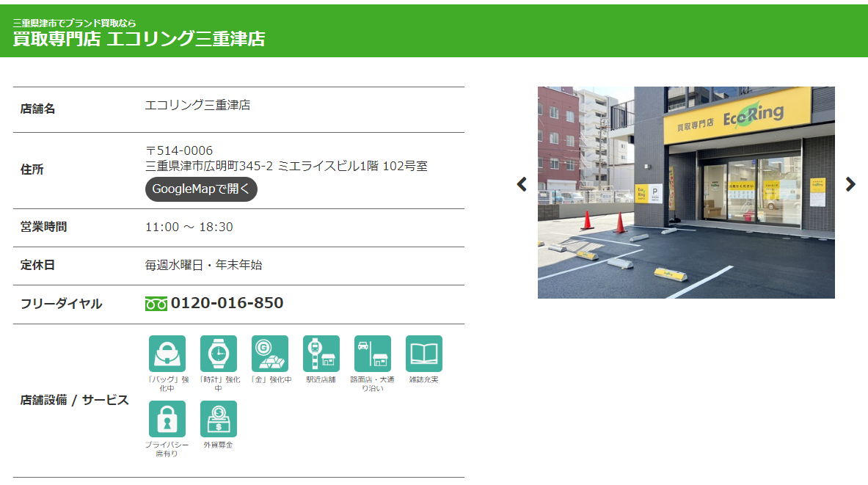Select the gold bars 「金」強化中 icon
This screenshot has height=485, width=868.
[270, 354]
